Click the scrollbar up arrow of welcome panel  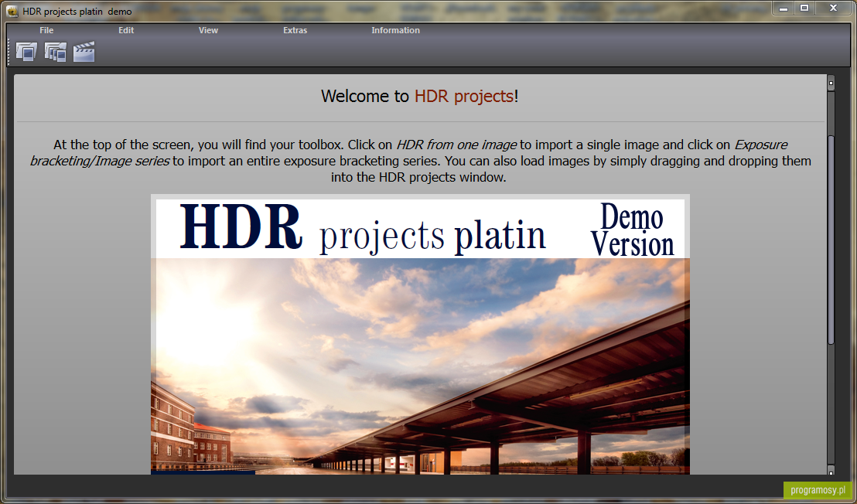[x=831, y=83]
